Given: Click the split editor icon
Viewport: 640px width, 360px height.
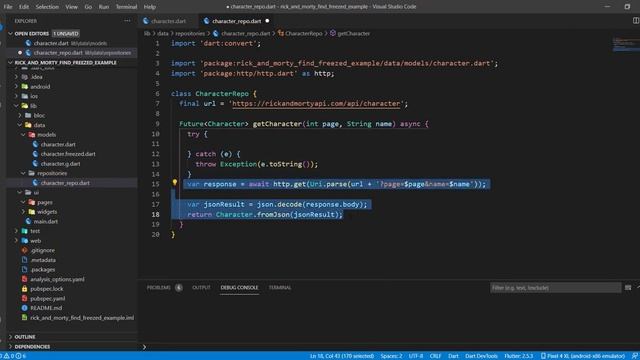Looking at the screenshot, I should pos(636,20).
